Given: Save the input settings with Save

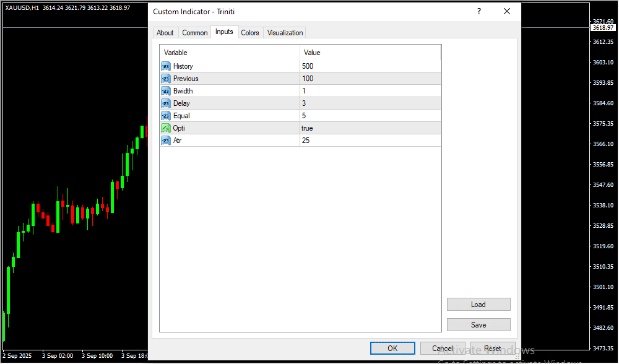Looking at the screenshot, I should point(478,325).
